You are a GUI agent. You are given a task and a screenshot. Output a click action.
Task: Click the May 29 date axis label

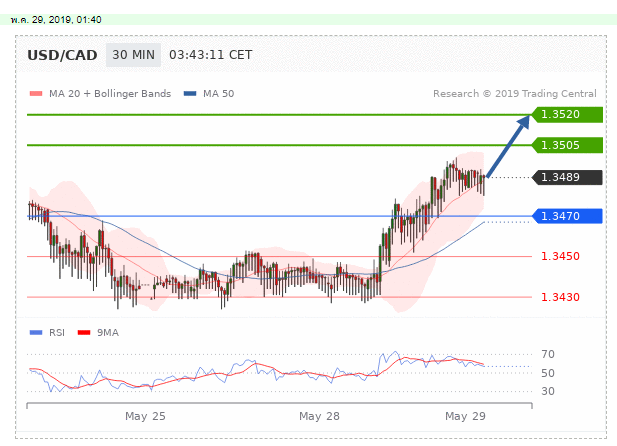(x=466, y=416)
